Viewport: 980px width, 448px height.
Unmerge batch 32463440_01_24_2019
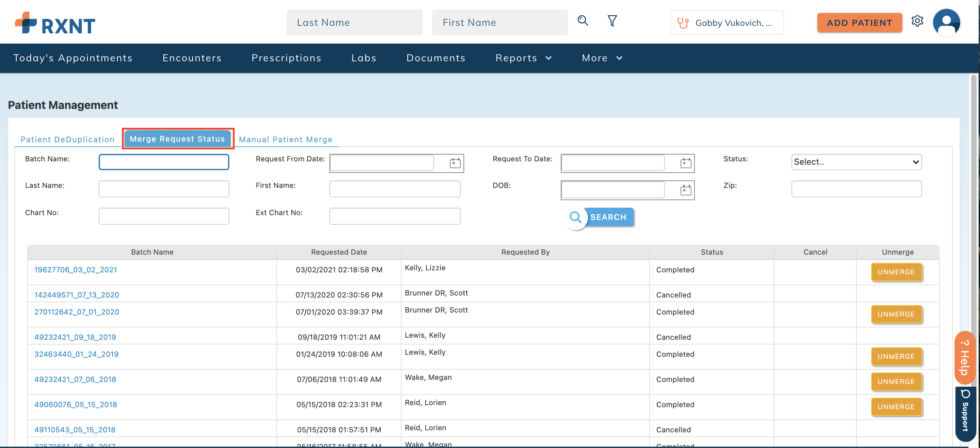click(x=896, y=356)
